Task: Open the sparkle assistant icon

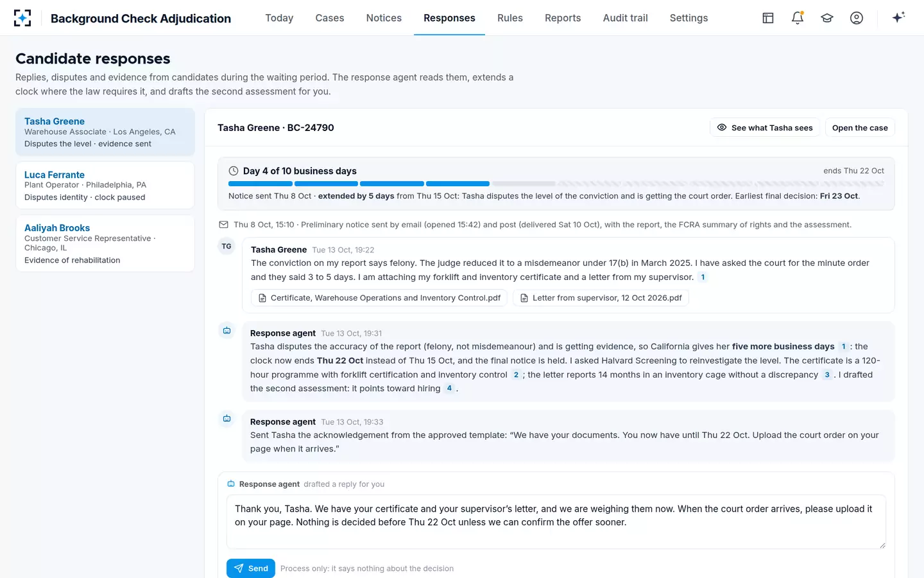Action: click(898, 17)
